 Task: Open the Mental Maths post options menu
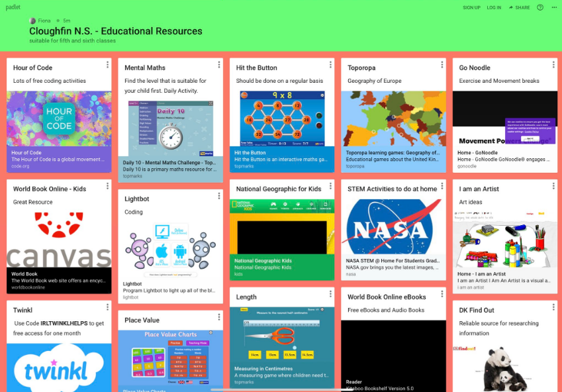[x=219, y=65]
